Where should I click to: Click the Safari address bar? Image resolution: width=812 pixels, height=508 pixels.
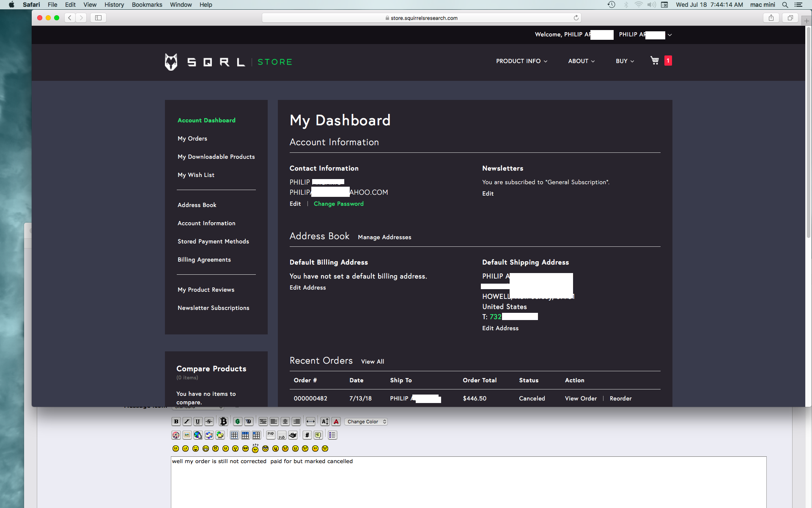422,18
